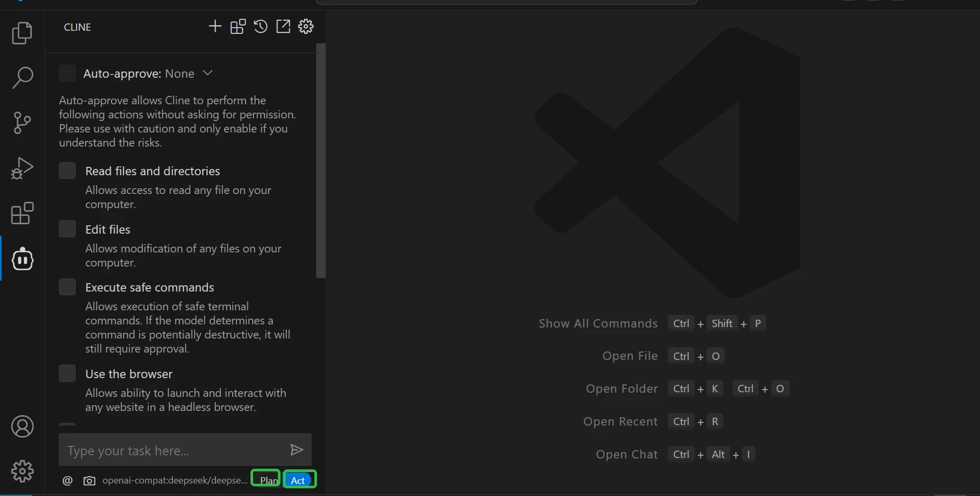This screenshot has height=496, width=980.
Task: Open the Explorer view in activity bar
Action: [x=22, y=33]
